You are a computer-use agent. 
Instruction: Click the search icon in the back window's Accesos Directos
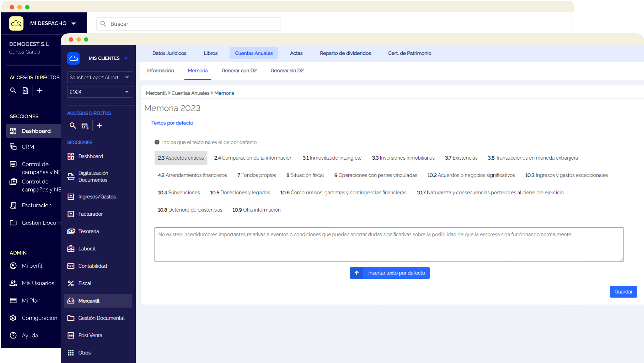click(x=13, y=90)
